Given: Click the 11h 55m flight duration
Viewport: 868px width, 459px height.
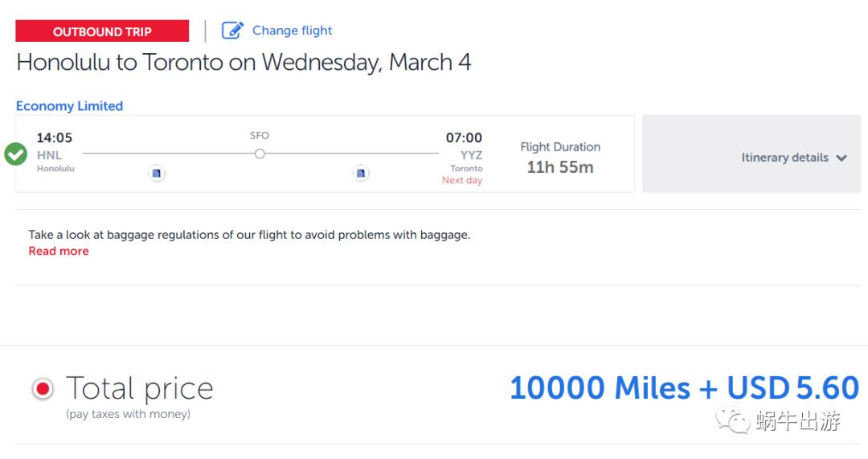Looking at the screenshot, I should pos(560,167).
